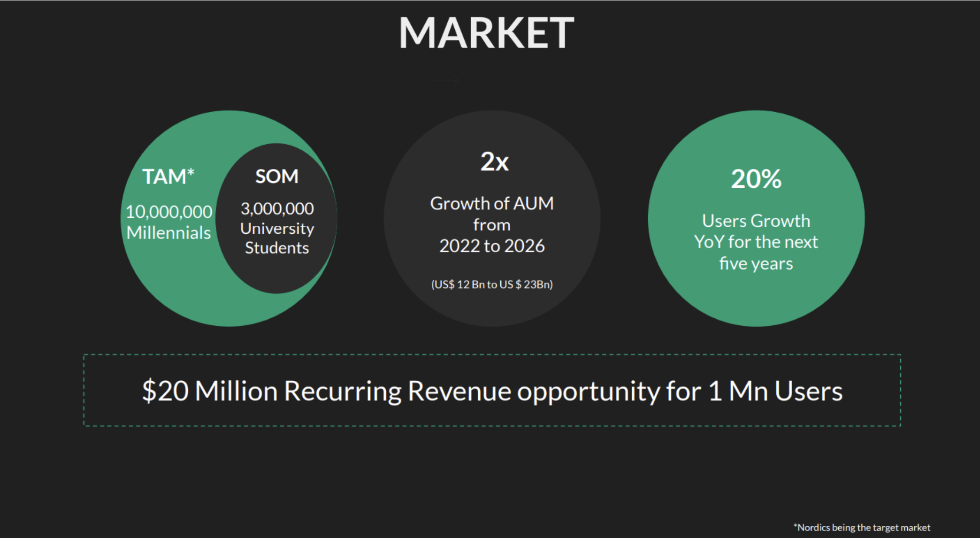Image resolution: width=980 pixels, height=538 pixels.
Task: Select the YoY for the next line
Action: click(756, 242)
